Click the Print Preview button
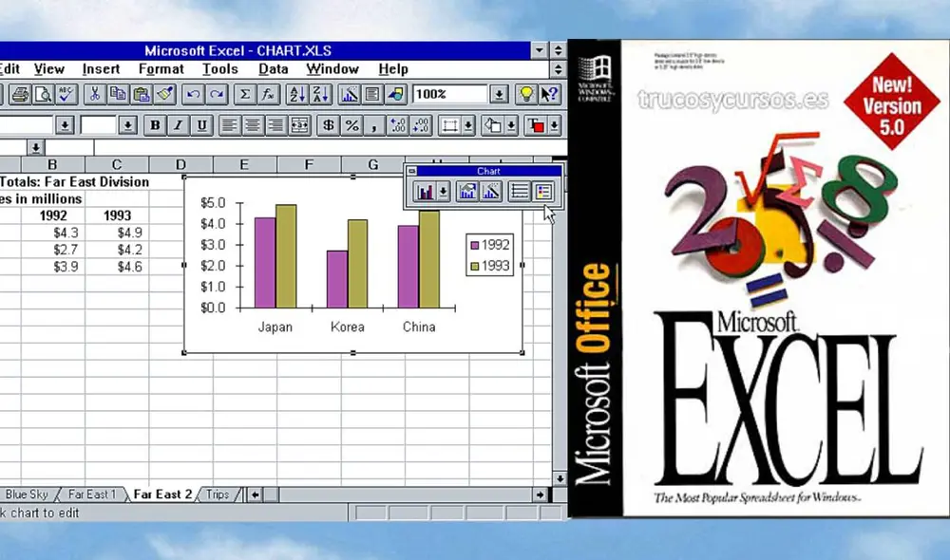Viewport: 950px width, 560px height. 43,94
